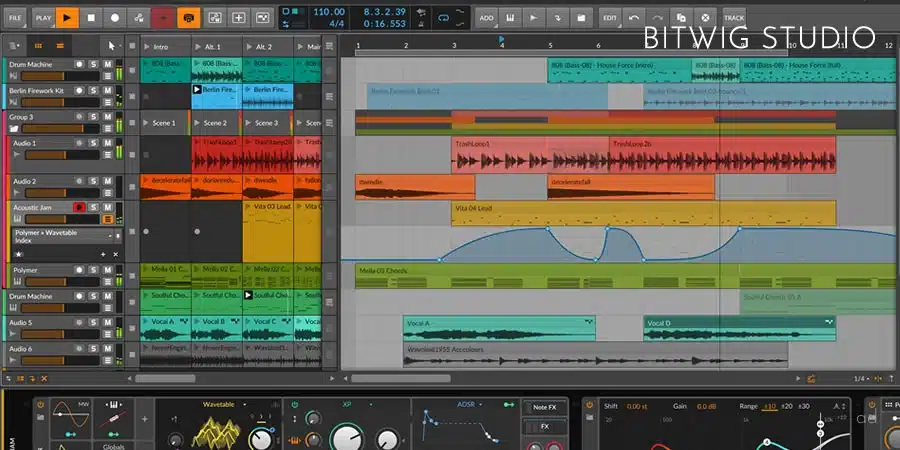Open the Note FX slot

tap(544, 408)
